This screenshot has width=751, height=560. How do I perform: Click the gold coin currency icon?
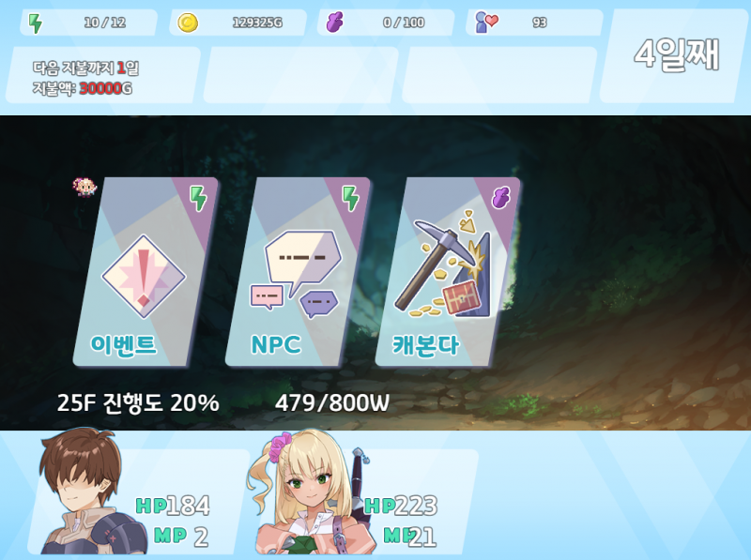pos(187,23)
